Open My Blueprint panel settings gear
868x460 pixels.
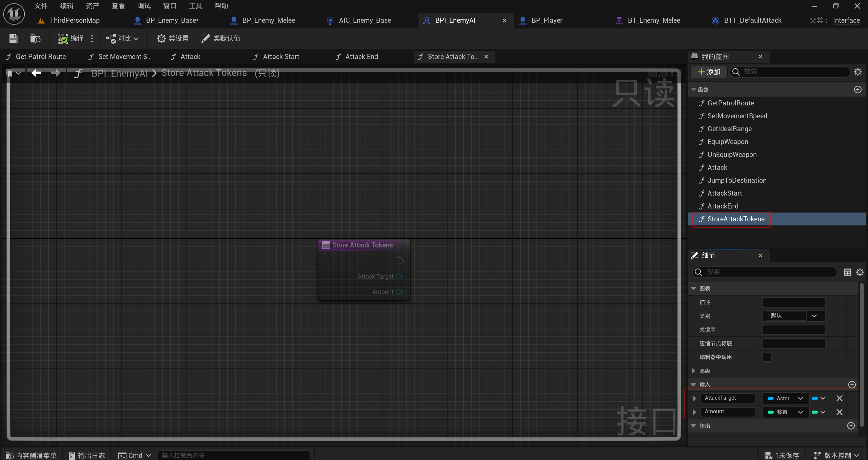coord(857,72)
